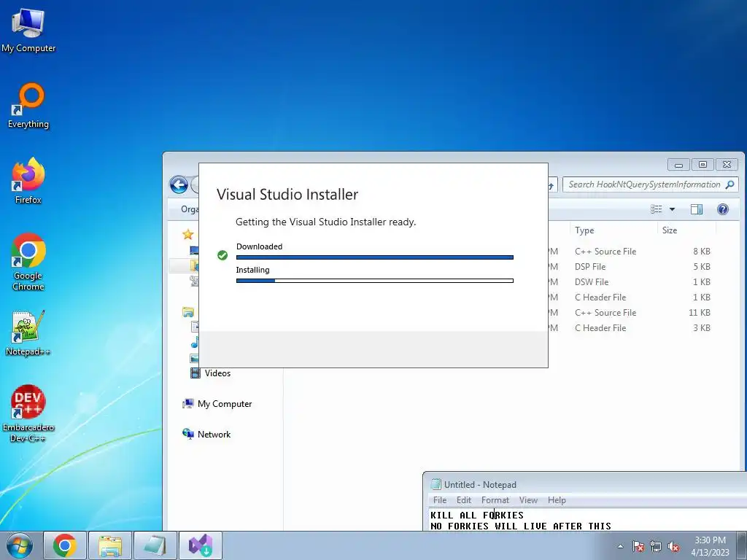Image resolution: width=747 pixels, height=560 pixels.
Task: Open Notepad Help menu
Action: click(557, 500)
